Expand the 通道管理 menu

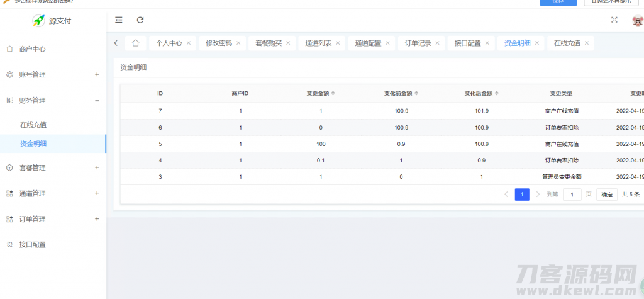pyautogui.click(x=97, y=193)
